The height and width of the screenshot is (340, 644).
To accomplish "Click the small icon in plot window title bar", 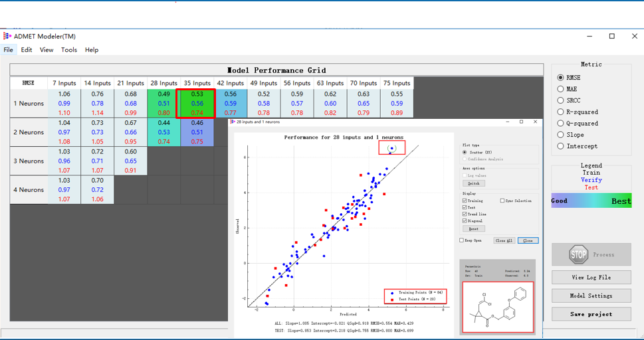I will click(233, 122).
